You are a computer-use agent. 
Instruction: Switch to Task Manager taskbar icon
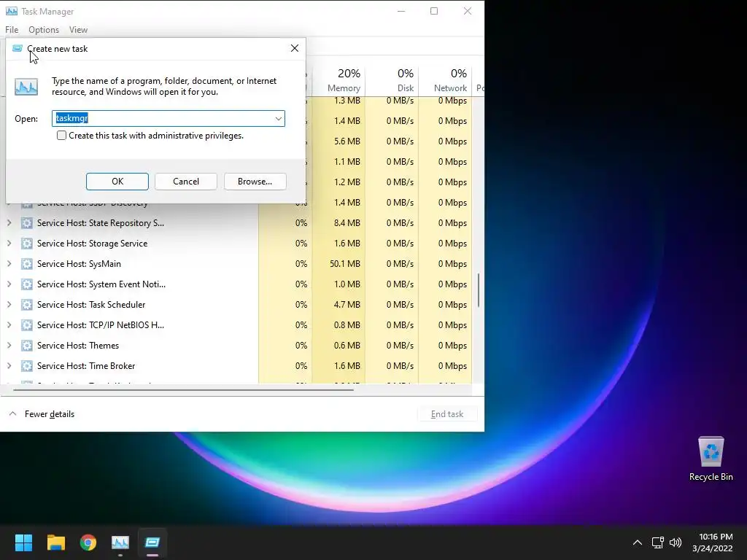(x=120, y=542)
